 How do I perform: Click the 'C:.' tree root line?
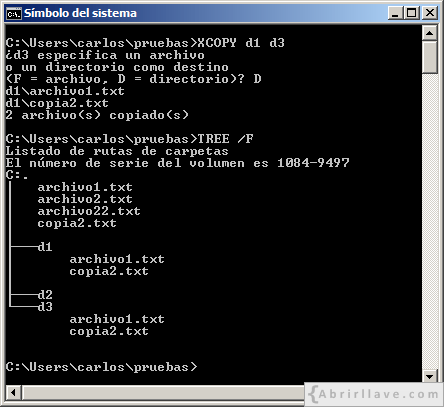17,175
